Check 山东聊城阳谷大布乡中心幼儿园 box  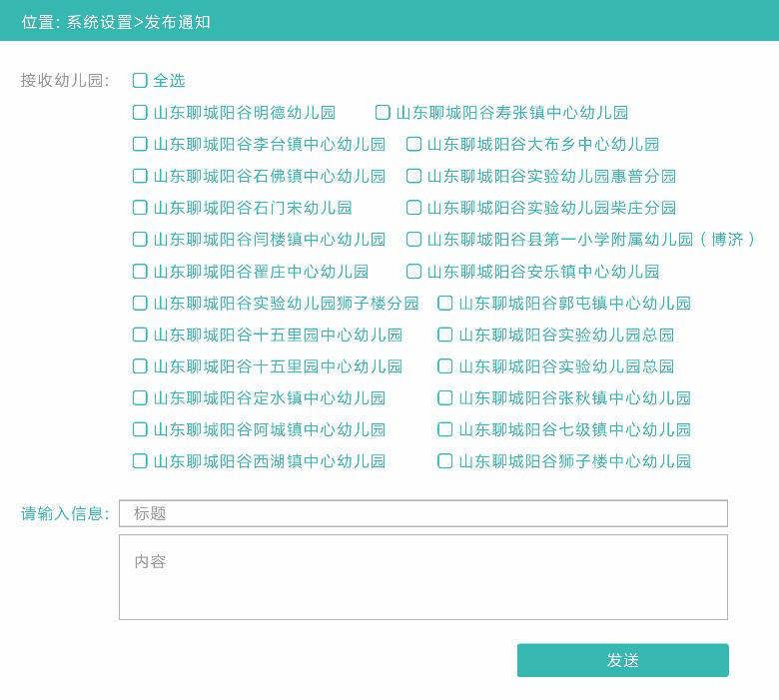coord(413,144)
